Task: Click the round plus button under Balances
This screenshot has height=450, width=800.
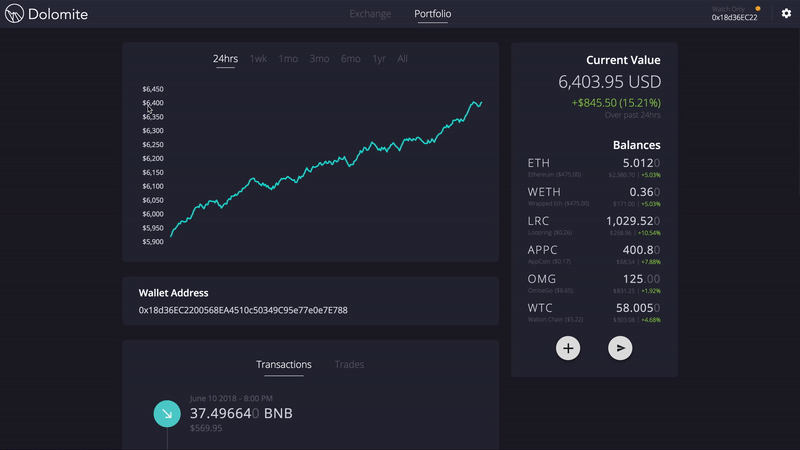Action: coord(568,348)
